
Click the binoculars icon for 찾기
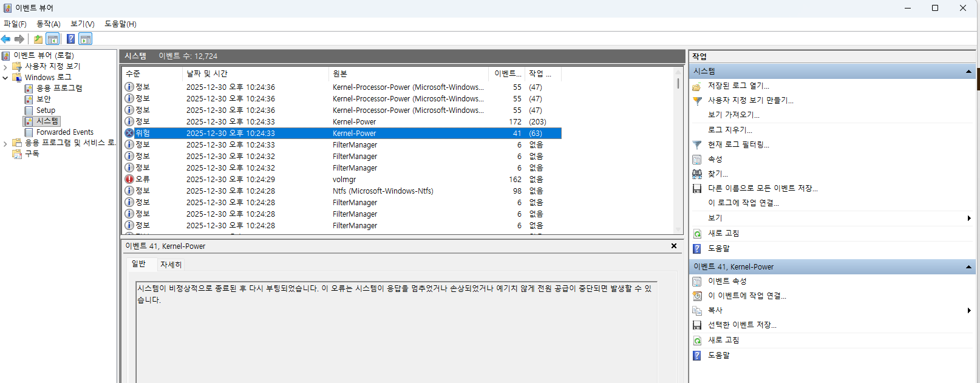697,174
